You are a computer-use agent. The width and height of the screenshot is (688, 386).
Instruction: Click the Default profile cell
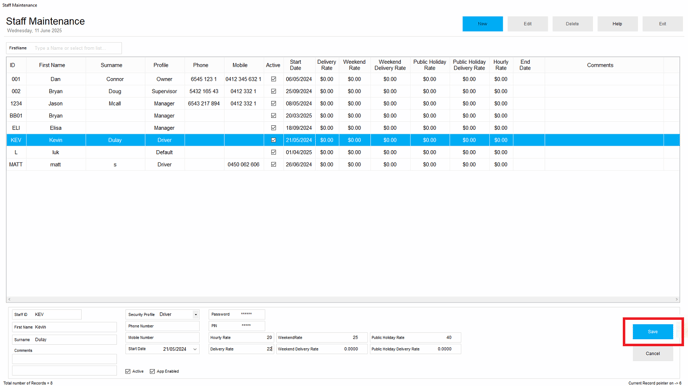click(x=165, y=152)
